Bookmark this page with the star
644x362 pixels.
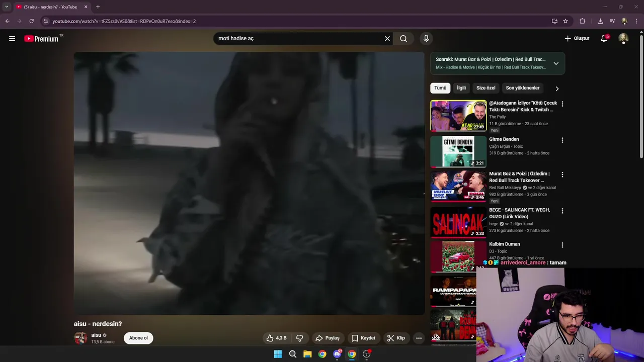566,21
